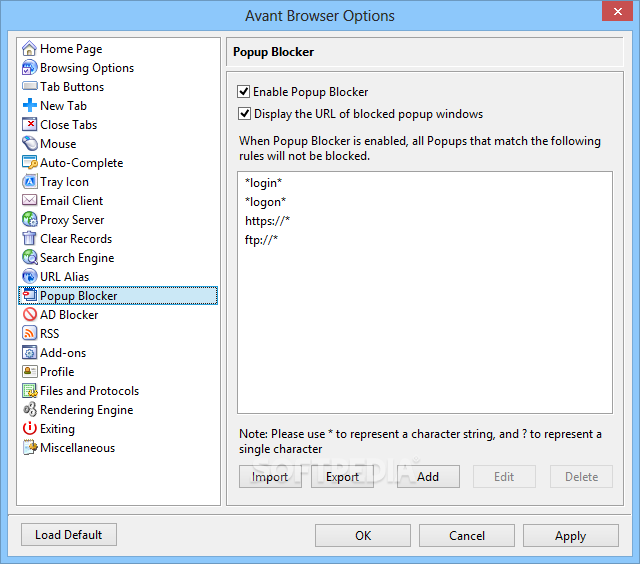
Task: Click the Files and Protocols icon
Action: click(29, 391)
